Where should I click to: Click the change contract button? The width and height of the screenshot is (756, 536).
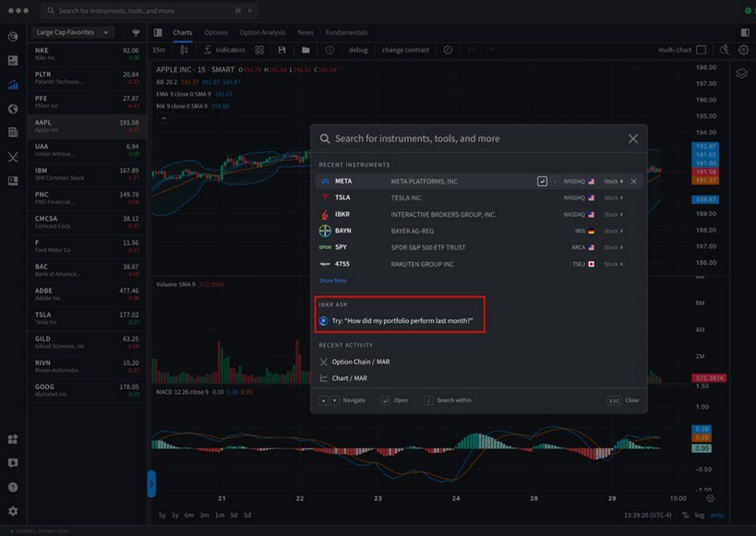405,50
